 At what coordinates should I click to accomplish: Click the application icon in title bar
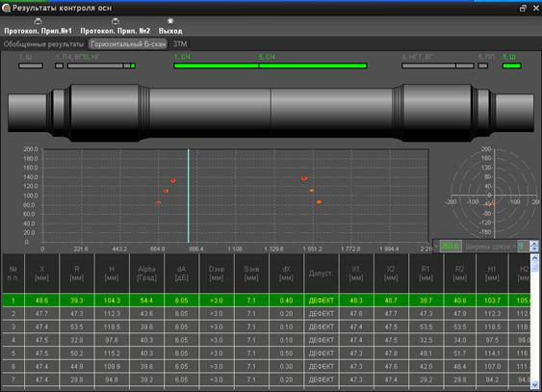6,8
